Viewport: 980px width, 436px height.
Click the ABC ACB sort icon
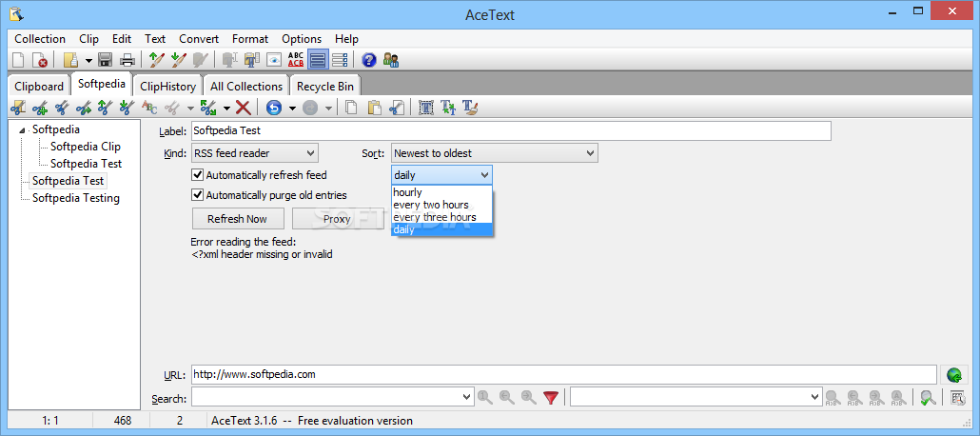(x=296, y=60)
